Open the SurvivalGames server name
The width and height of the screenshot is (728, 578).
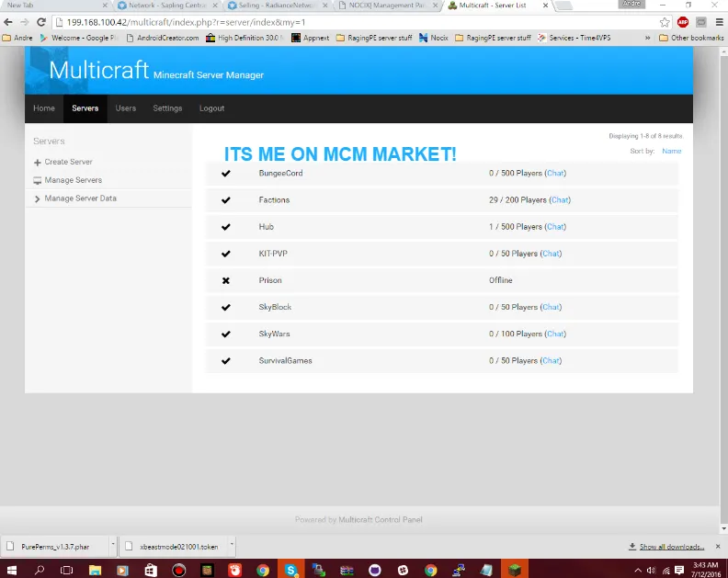285,361
